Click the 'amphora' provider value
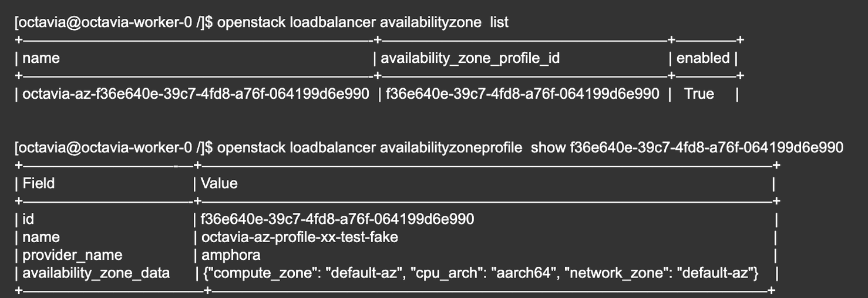The height and width of the screenshot is (298, 868). (x=231, y=255)
